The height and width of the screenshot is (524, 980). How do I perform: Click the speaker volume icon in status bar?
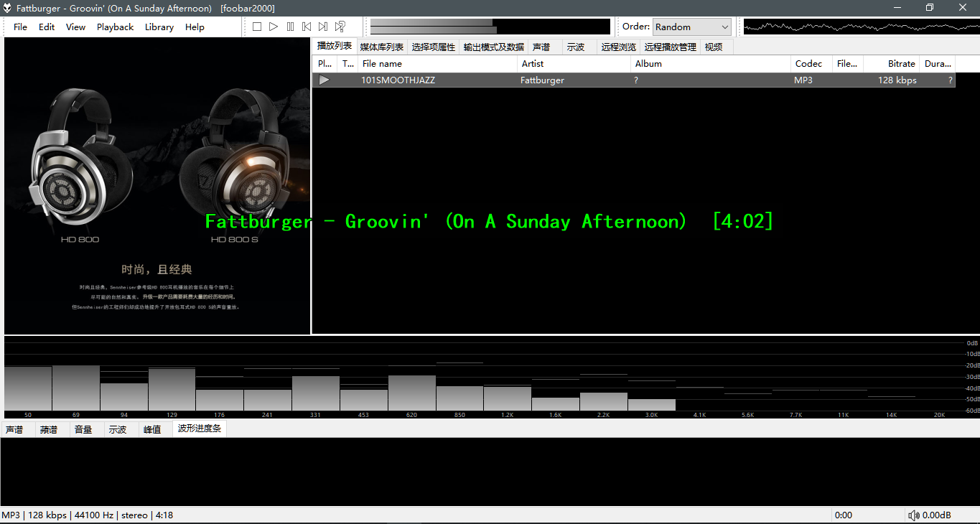click(x=914, y=515)
